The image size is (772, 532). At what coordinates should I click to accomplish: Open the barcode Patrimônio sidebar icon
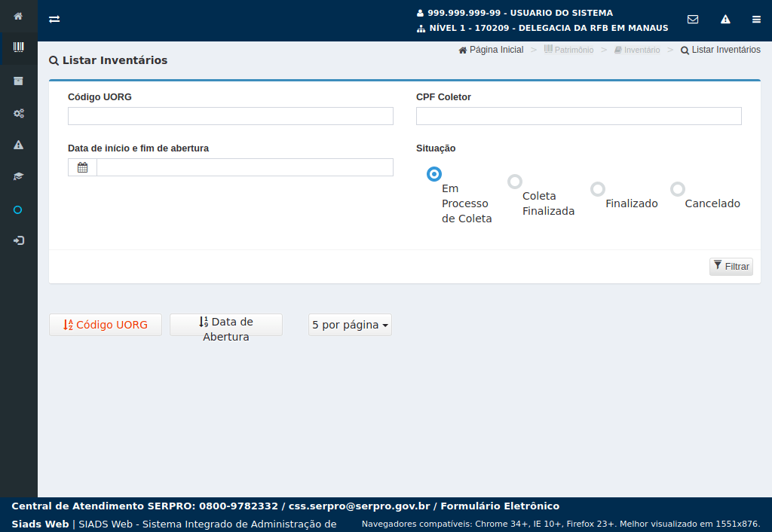(18, 47)
